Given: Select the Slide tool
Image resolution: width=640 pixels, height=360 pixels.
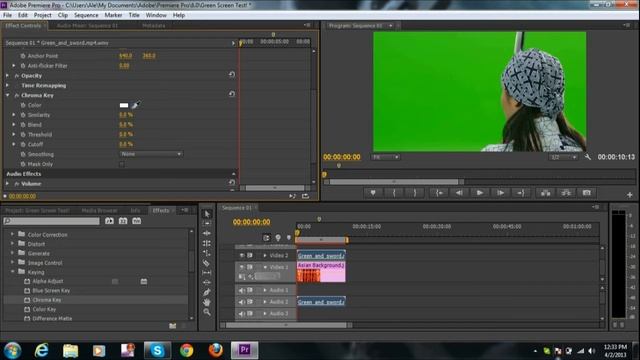Looking at the screenshot, I should [x=207, y=282].
